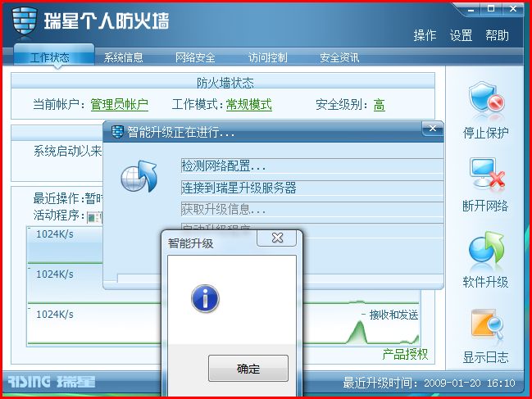Click the 显示日志 magnifier icon

tap(487, 324)
